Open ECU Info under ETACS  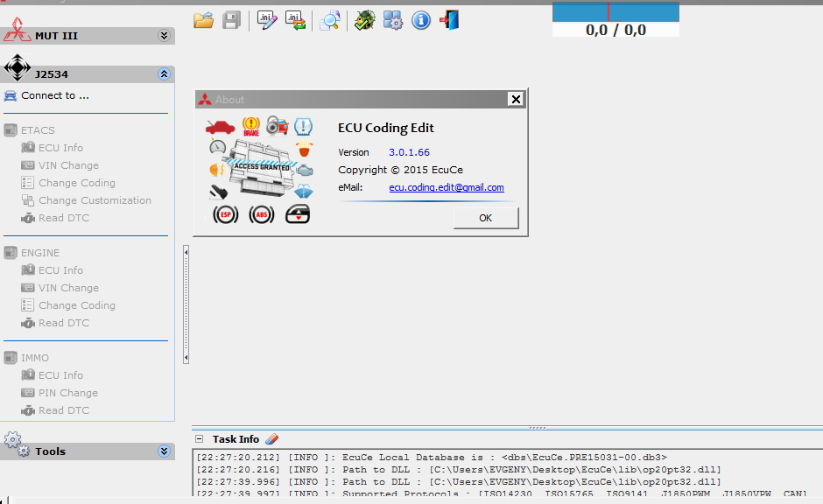[x=60, y=148]
